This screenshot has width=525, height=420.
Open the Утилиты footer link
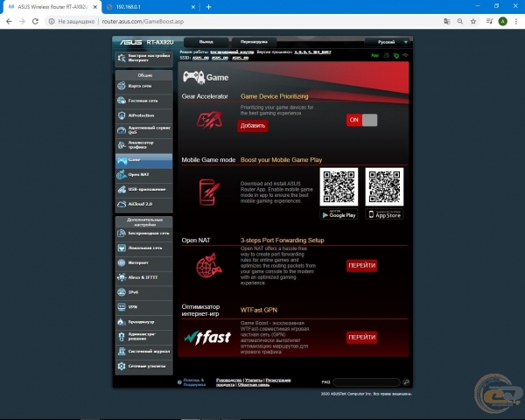[x=254, y=380]
